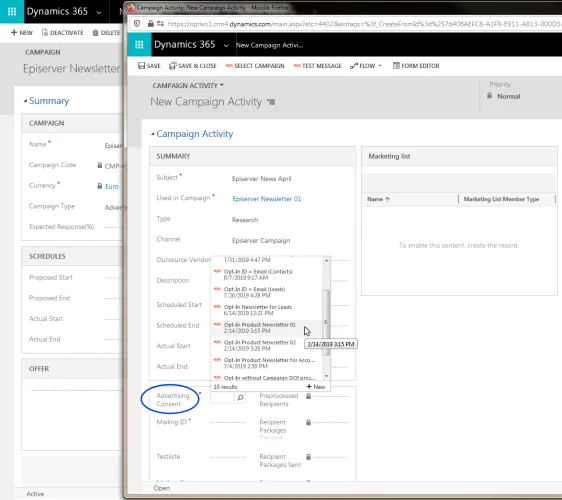Viewport: 562px width, 500px height.
Task: Click the lookup list scrollbar down arrow
Action: click(x=326, y=376)
